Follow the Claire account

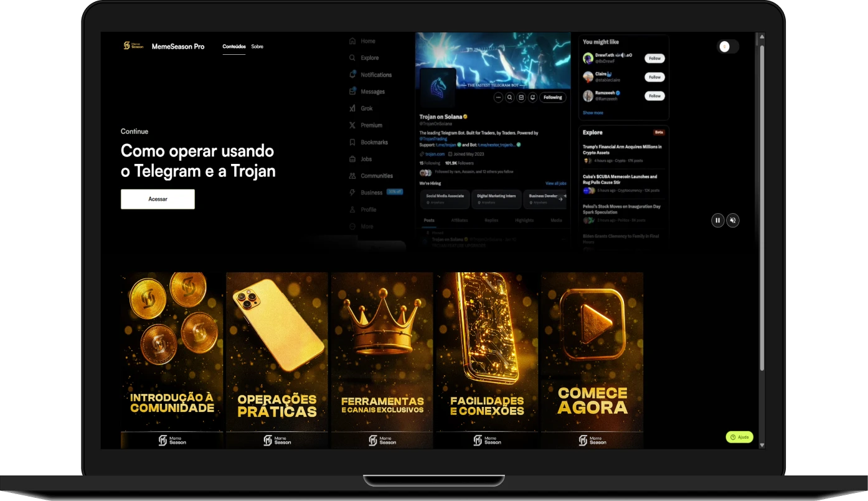pyautogui.click(x=654, y=77)
